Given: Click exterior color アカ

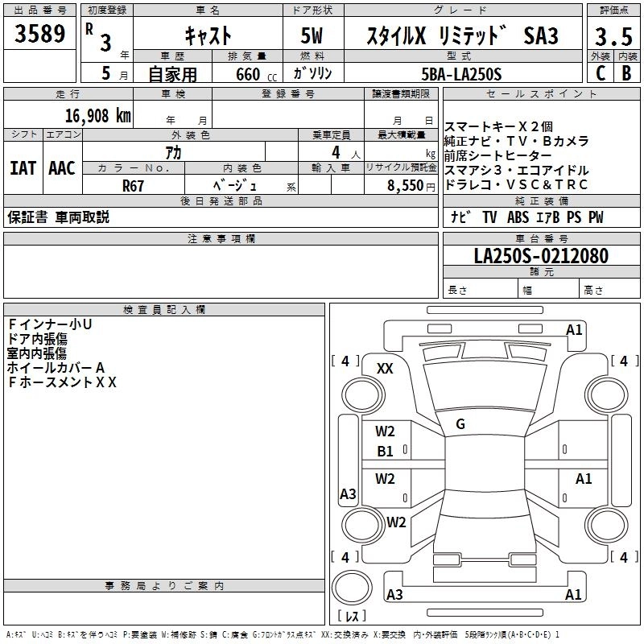Looking at the screenshot, I should coord(173,152).
